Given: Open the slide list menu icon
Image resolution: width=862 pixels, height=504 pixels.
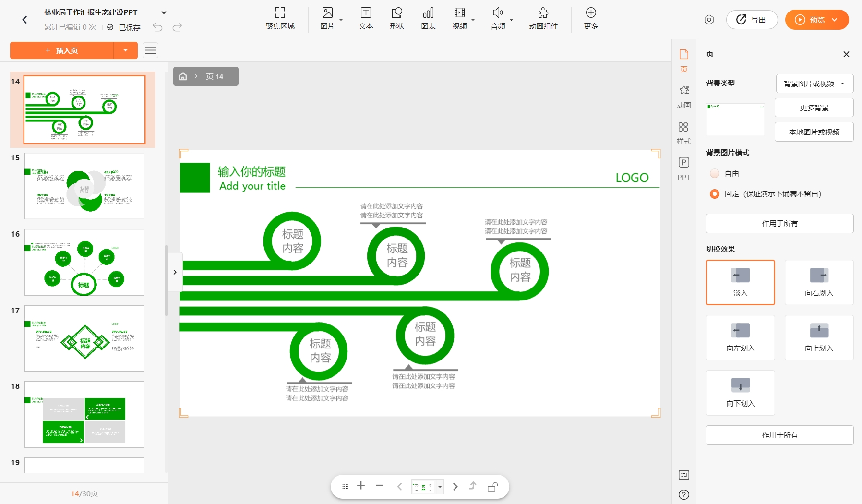Looking at the screenshot, I should click(x=151, y=50).
